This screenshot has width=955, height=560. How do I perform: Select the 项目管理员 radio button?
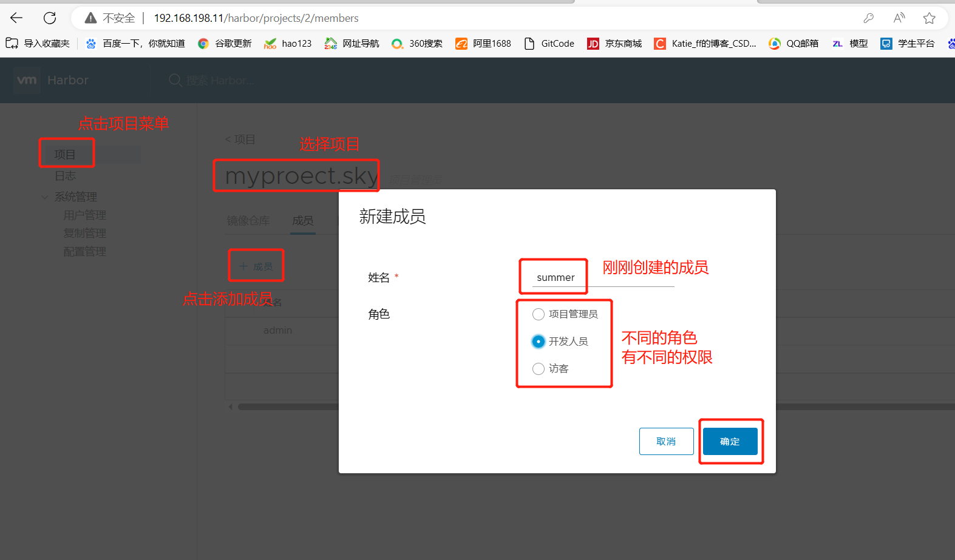pos(539,314)
